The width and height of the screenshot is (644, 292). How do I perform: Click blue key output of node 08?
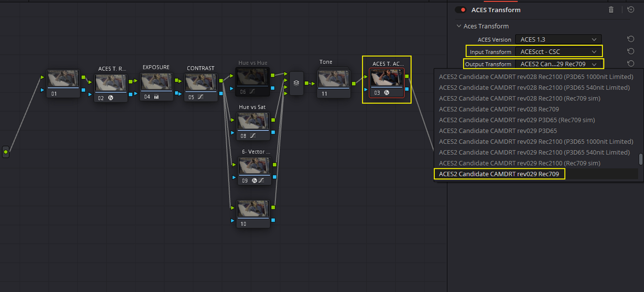tap(273, 132)
